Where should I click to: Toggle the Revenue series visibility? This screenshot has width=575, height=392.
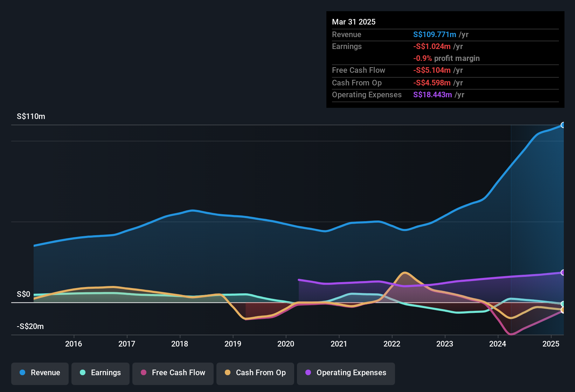pos(40,373)
